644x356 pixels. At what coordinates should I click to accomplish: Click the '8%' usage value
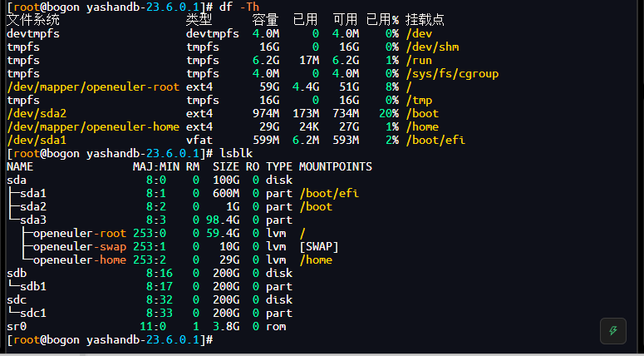[392, 87]
